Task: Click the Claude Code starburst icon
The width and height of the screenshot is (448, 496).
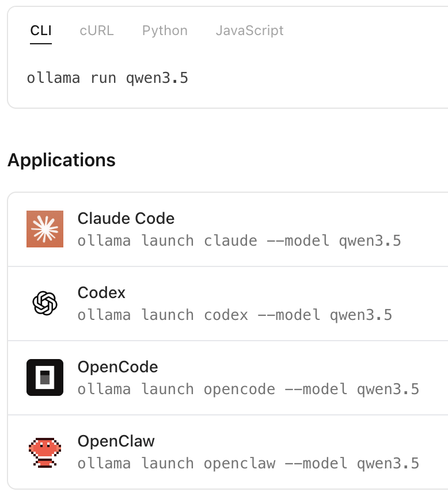Action: point(45,229)
